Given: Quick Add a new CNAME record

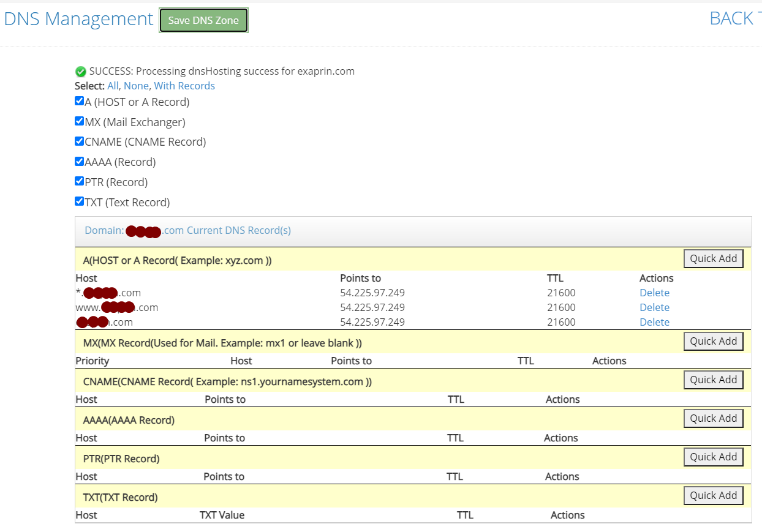Looking at the screenshot, I should pyautogui.click(x=714, y=380).
